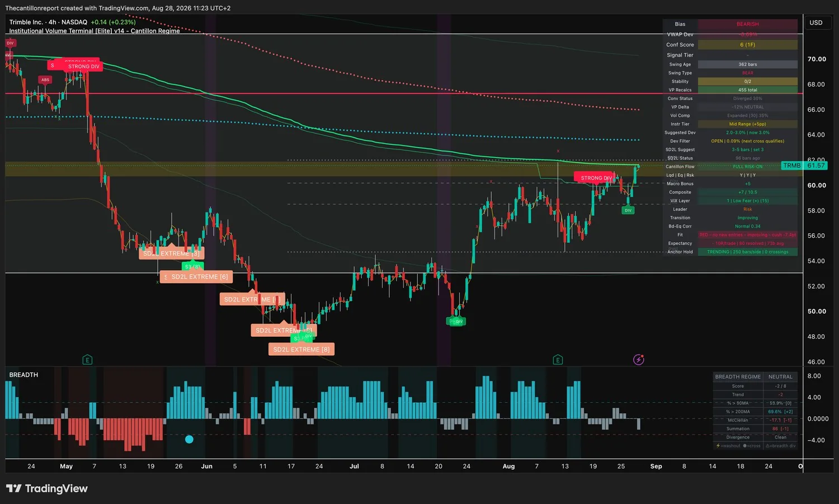Click the Thecantillonreport created with TradingView.com header
839x504 pixels.
click(118, 8)
